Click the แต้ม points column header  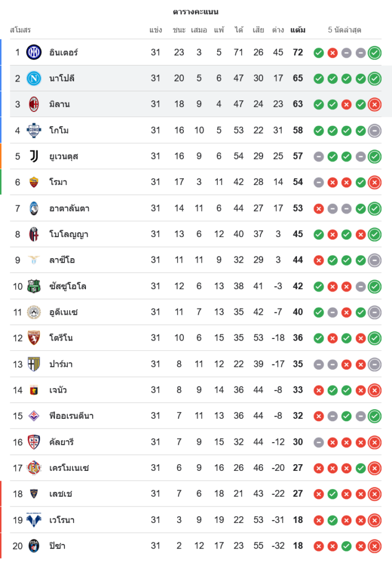click(298, 29)
